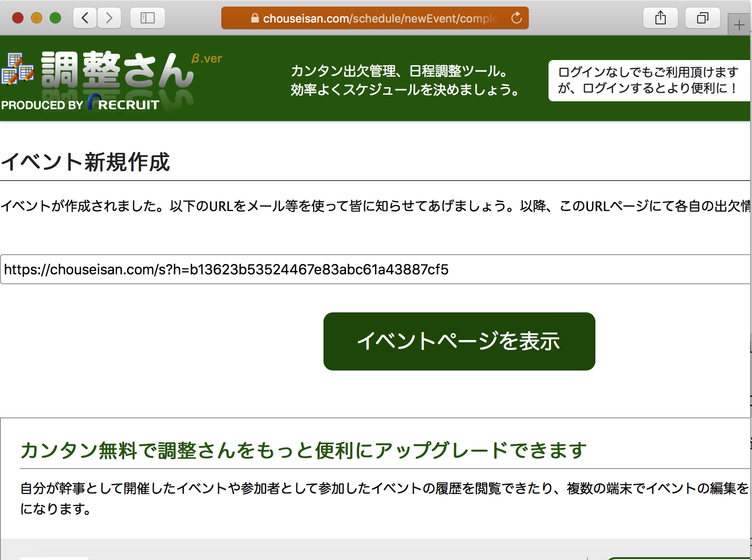This screenshot has width=752, height=560.
Task: Go forward with Safari's forward arrow
Action: click(x=109, y=18)
